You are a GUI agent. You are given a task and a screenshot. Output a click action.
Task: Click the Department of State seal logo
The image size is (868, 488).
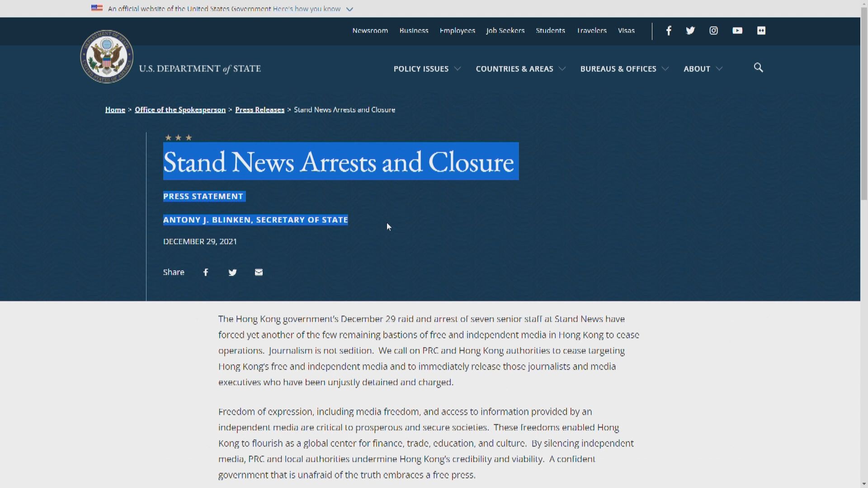click(107, 56)
